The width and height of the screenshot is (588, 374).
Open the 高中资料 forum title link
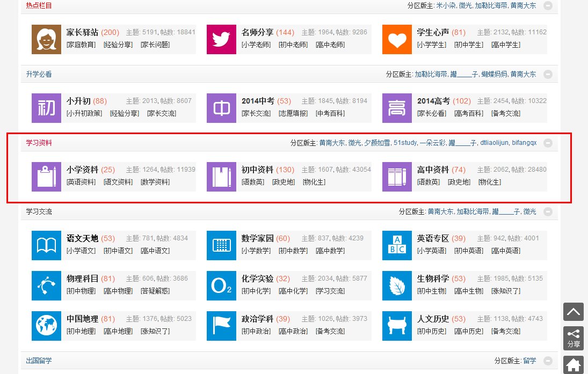coord(433,170)
